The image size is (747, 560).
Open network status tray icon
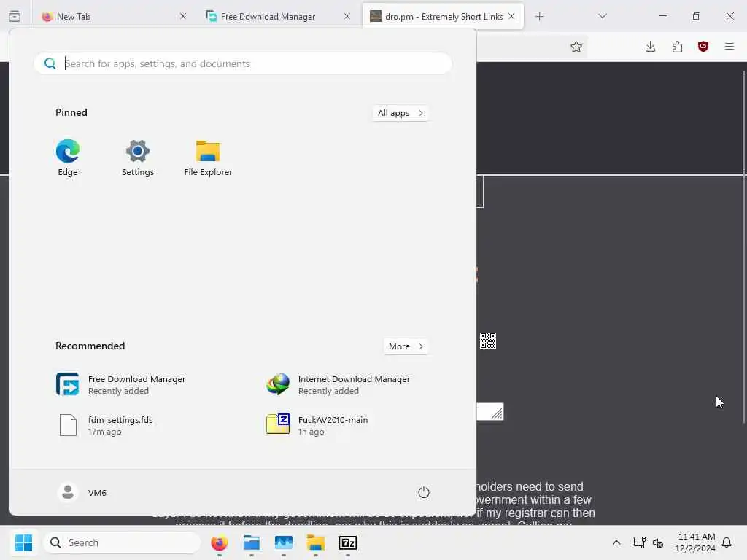click(639, 542)
